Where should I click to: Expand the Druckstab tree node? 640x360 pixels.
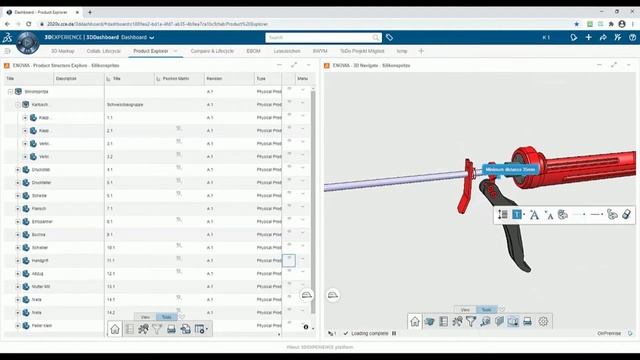18,170
